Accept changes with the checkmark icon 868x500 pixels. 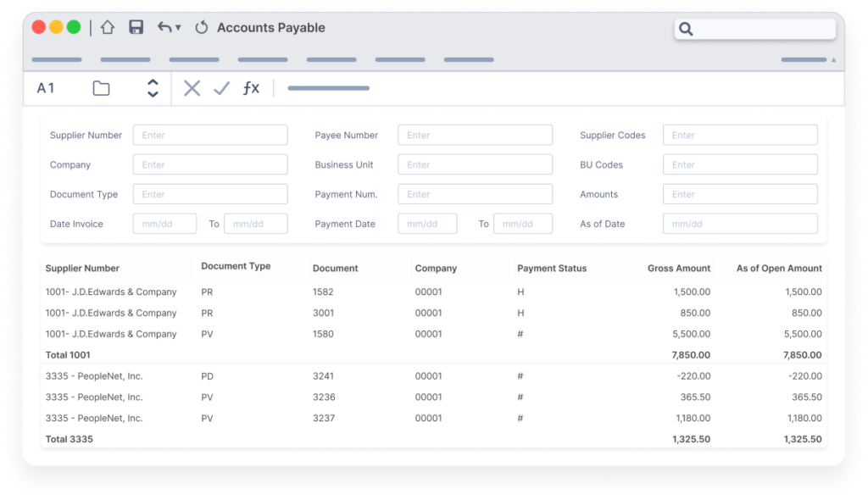coord(221,87)
